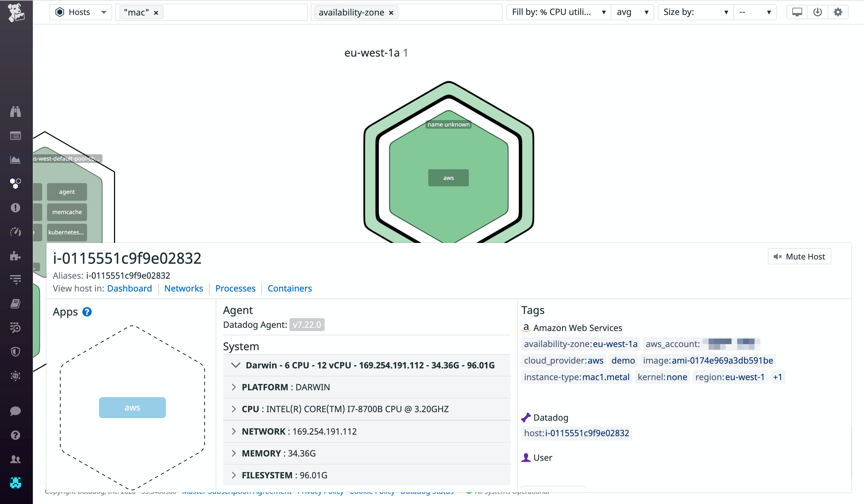Toggle the power/download icon next to the gear

[817, 12]
